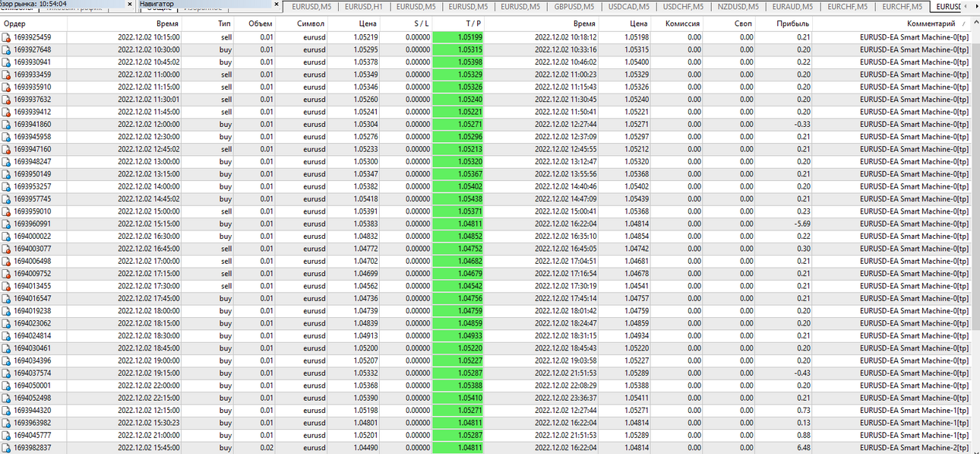Select sell order icon for 1693933459

pyautogui.click(x=7, y=75)
